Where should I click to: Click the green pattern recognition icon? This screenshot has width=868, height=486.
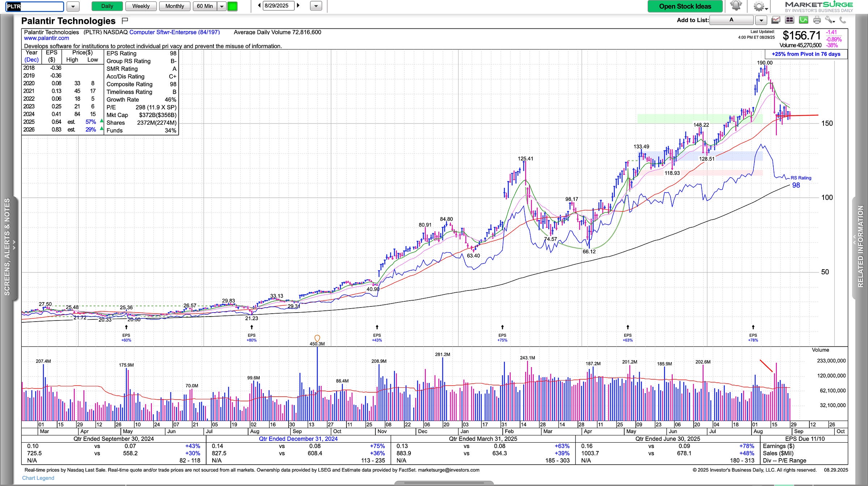pos(803,20)
